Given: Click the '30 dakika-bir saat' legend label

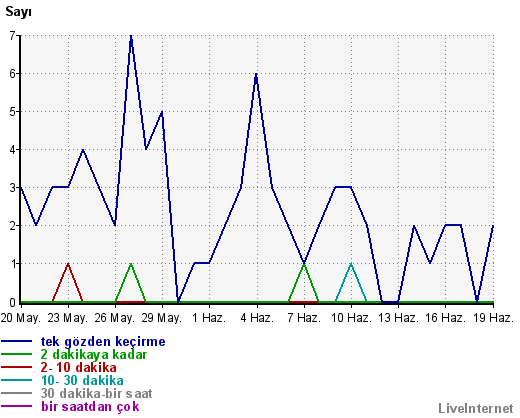Looking at the screenshot, I should pyautogui.click(x=96, y=394).
